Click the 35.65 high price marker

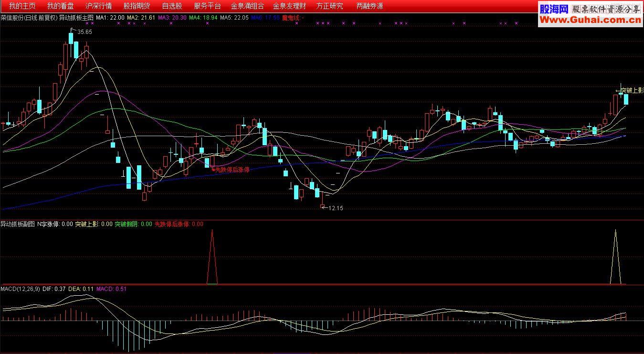[84, 32]
